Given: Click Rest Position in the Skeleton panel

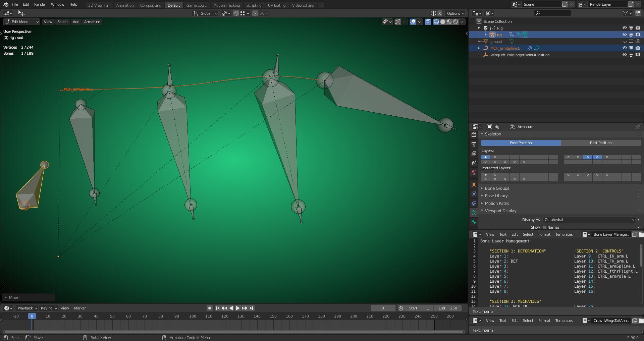Looking at the screenshot, I should click(x=601, y=143).
